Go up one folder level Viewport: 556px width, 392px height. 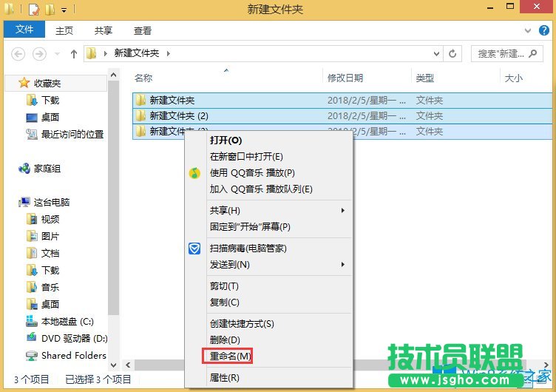coord(74,54)
